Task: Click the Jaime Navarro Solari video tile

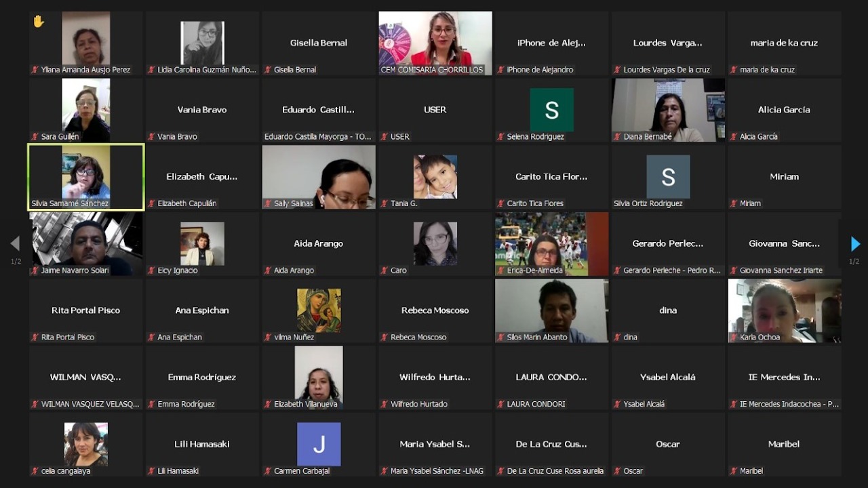Action: (x=85, y=244)
